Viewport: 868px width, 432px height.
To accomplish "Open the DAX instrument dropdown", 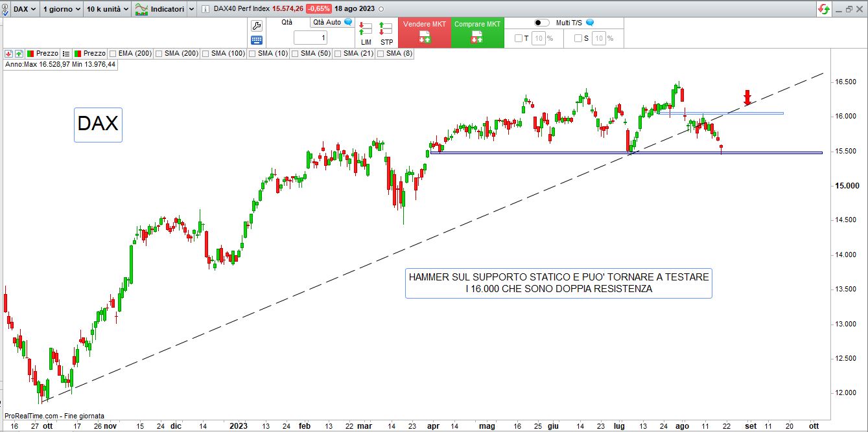I will pos(25,9).
